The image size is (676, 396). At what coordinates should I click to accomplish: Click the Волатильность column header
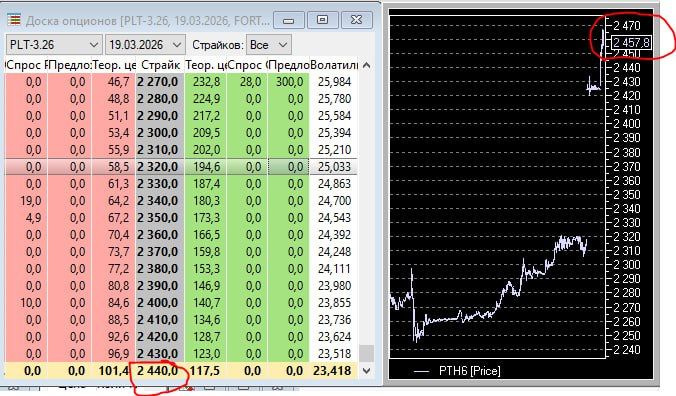[334, 65]
